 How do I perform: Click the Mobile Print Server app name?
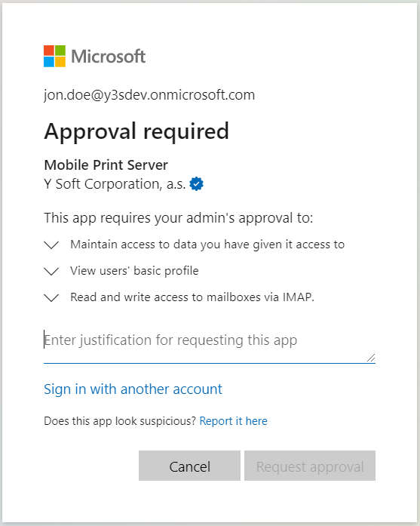(x=106, y=165)
